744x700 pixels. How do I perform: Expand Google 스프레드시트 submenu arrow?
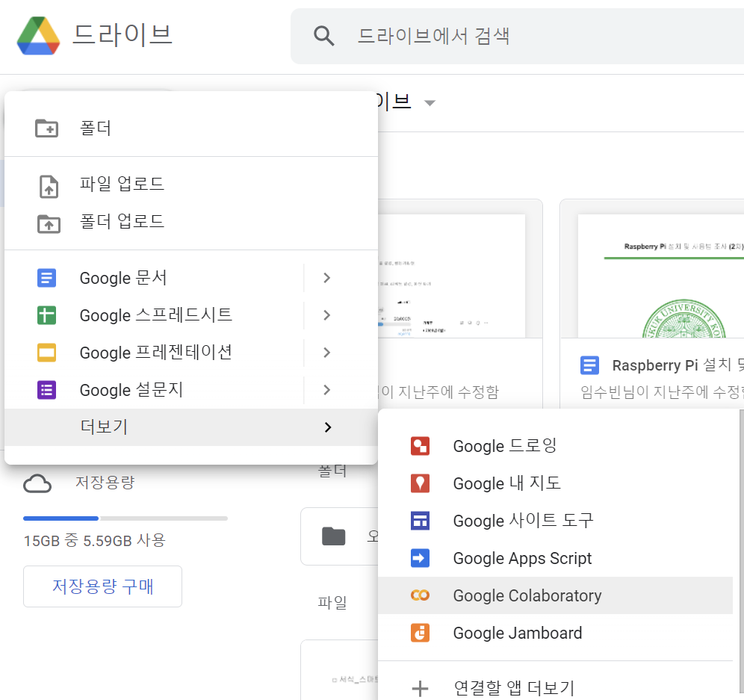(x=326, y=315)
